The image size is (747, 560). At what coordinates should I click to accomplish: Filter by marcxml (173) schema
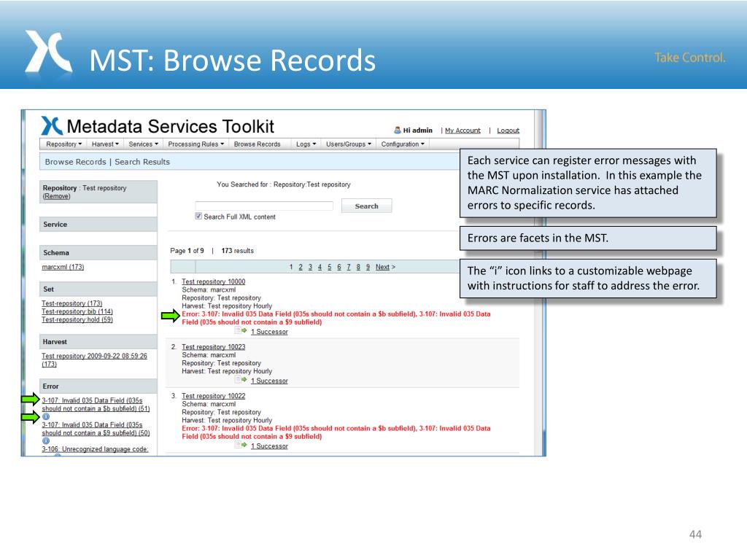click(63, 267)
